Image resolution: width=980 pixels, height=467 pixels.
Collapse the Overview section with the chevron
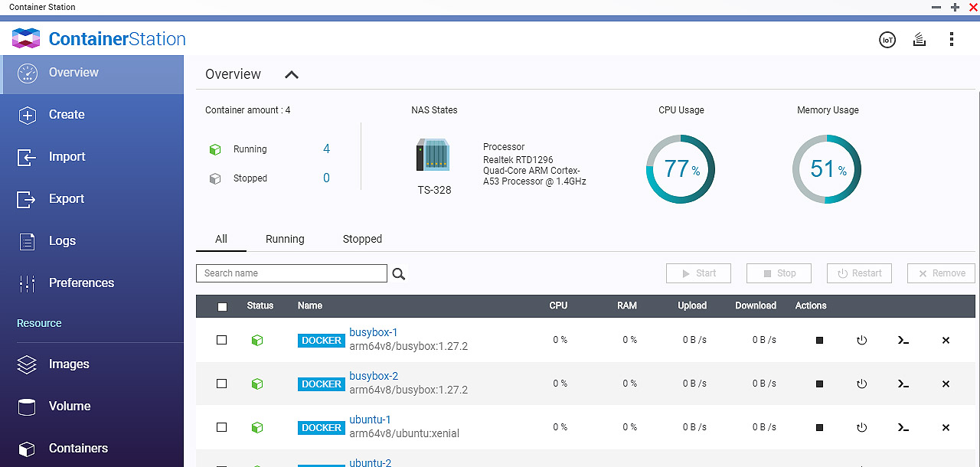(292, 75)
